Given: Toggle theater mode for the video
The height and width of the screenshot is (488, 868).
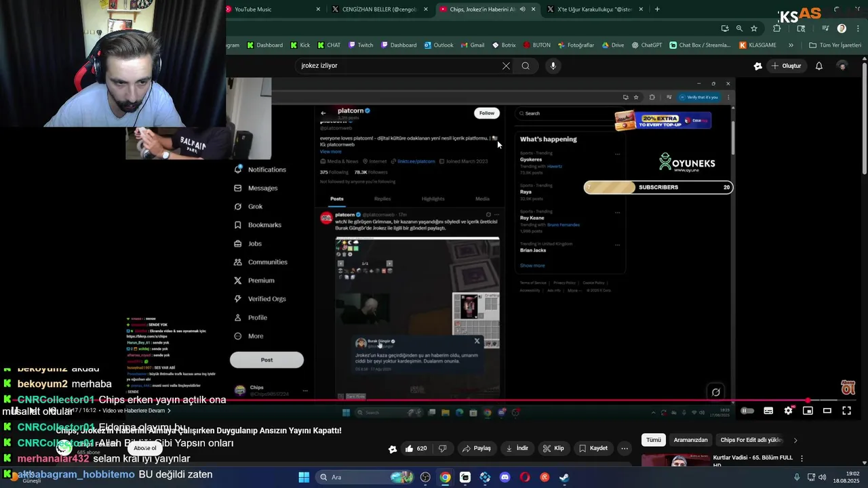Looking at the screenshot, I should pyautogui.click(x=827, y=410).
